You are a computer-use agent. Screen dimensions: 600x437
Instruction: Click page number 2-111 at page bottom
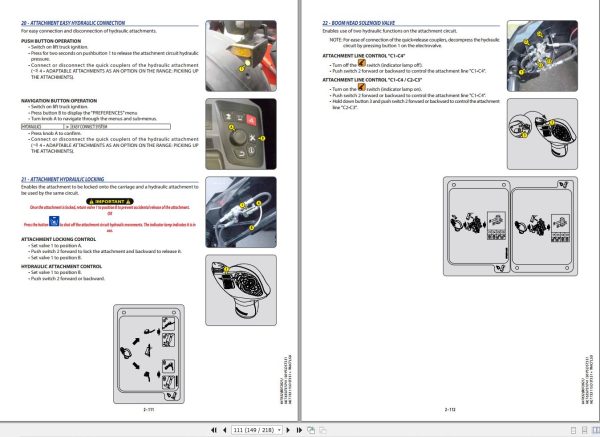148,409
